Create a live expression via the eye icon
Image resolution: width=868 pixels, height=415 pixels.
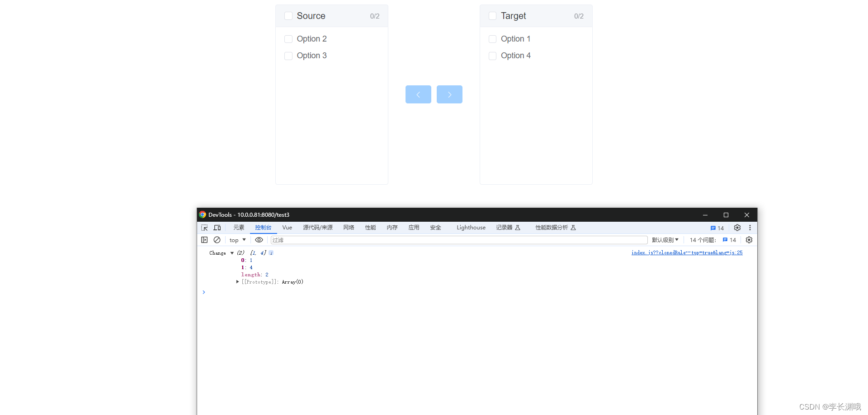coord(259,240)
